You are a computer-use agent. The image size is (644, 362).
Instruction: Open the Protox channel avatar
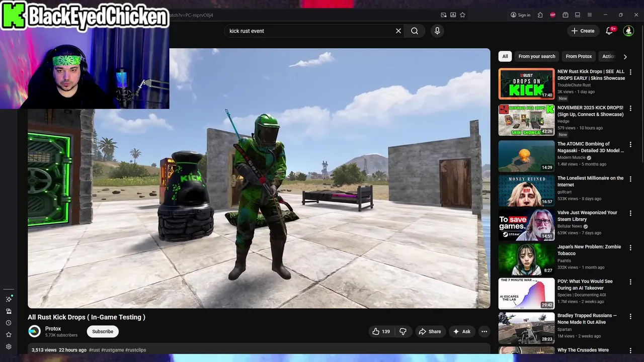tap(34, 331)
